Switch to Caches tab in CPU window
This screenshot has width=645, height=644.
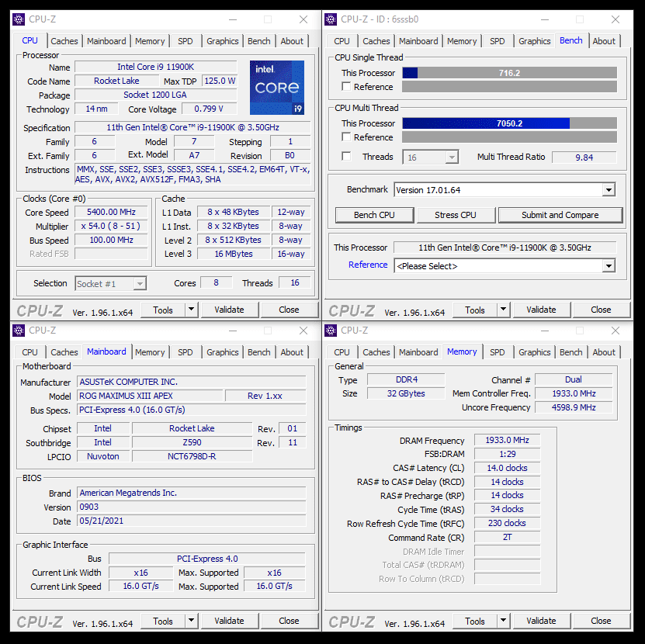tap(64, 41)
